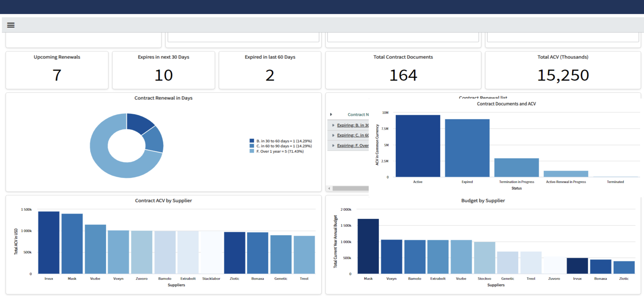Expand the Expiring F. Over group
The height and width of the screenshot is (296, 644).
click(333, 146)
